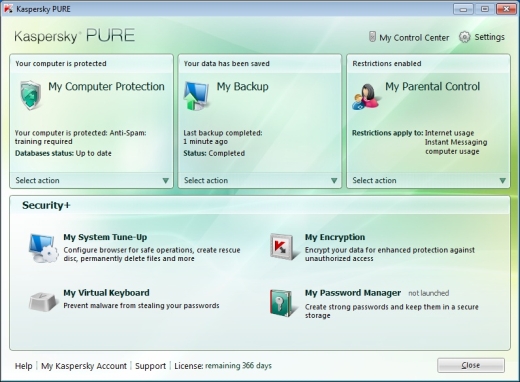
Task: Open the My System Tune-Up icon
Action: click(x=43, y=248)
